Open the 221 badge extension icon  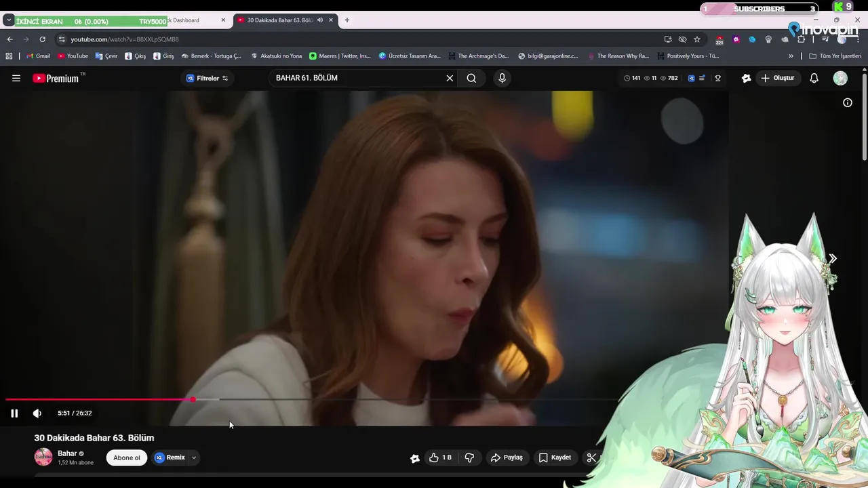719,40
